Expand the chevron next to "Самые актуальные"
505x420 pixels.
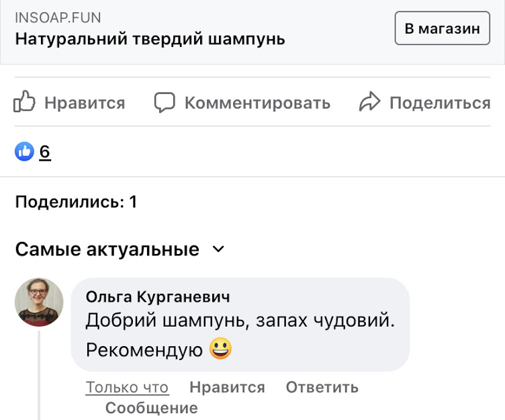pyautogui.click(x=218, y=250)
